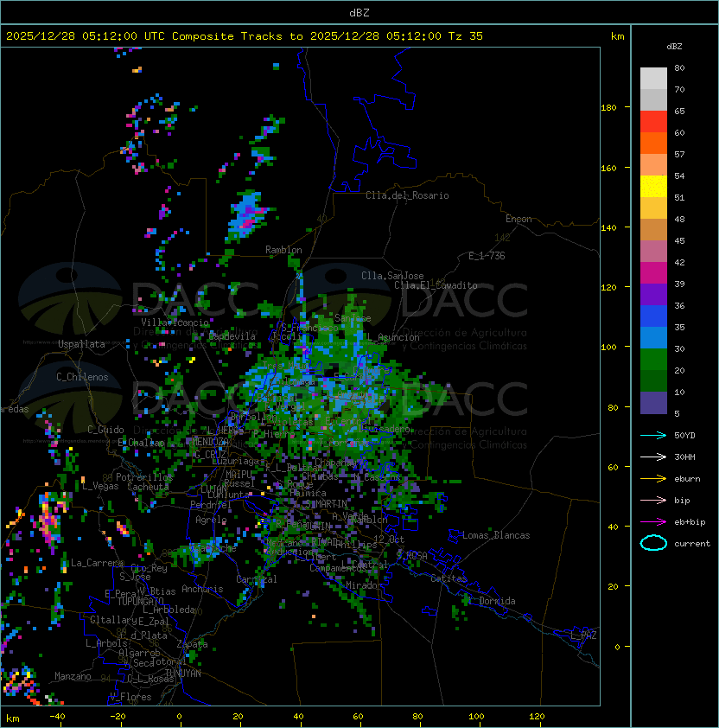Click the 'Clla.SanJose' map label
Screen dimensions: 719x728
[x=392, y=276]
